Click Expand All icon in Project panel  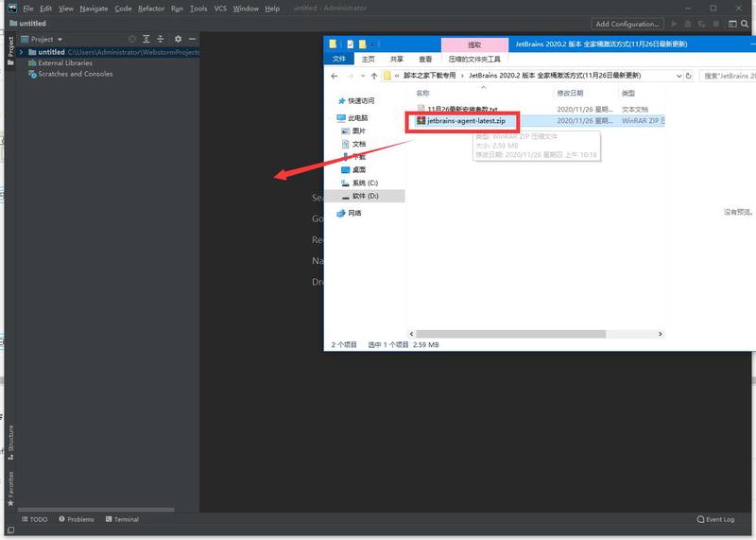(146, 39)
